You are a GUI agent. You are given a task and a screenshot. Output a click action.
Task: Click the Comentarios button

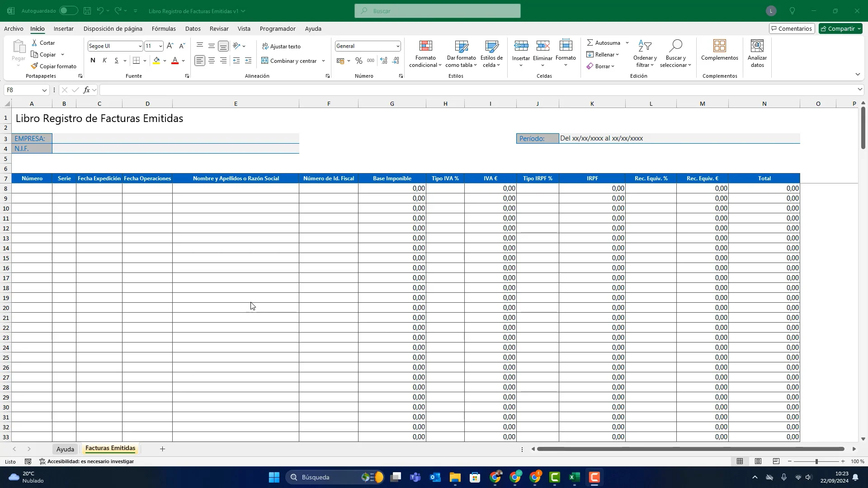[x=792, y=28]
